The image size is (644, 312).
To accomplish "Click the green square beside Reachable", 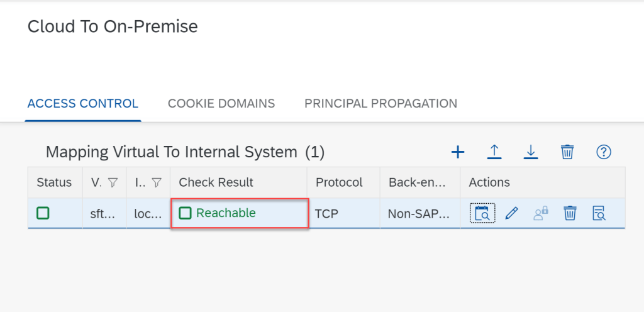I will (x=185, y=213).
